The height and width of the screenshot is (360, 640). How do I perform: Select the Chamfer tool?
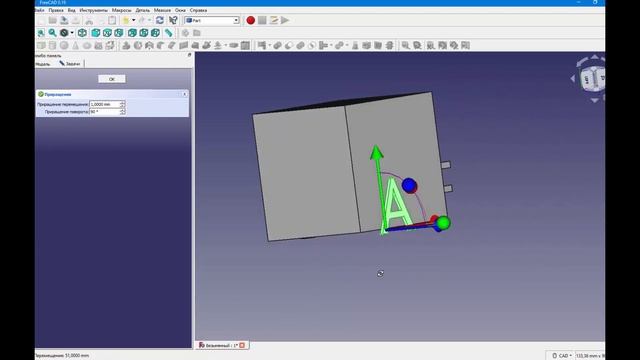tap(172, 46)
